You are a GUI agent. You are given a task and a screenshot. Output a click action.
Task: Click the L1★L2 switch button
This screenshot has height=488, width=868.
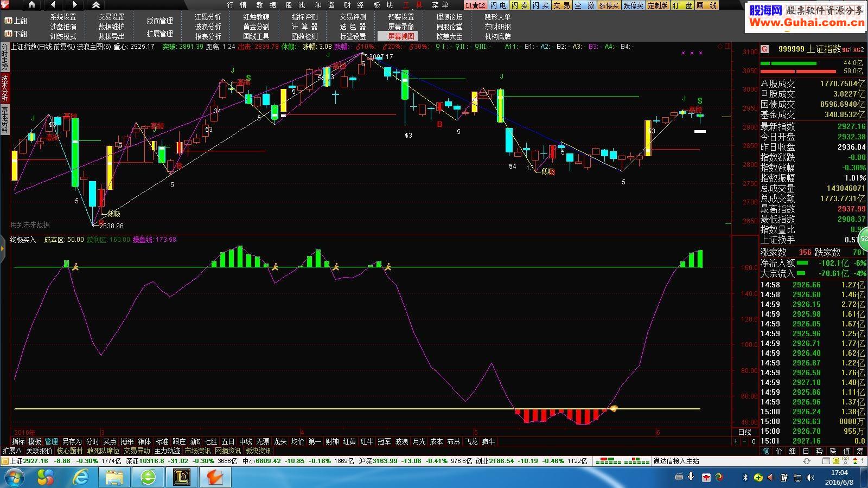(475, 5)
